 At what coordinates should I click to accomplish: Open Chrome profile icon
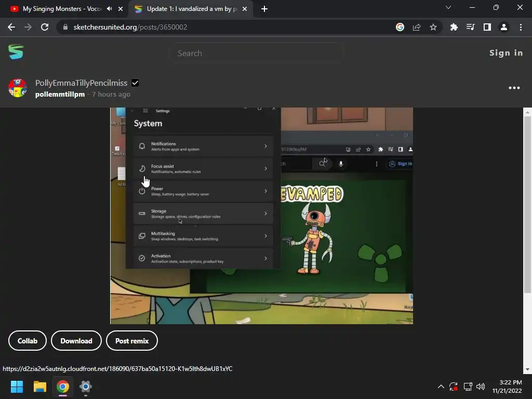coord(504,27)
